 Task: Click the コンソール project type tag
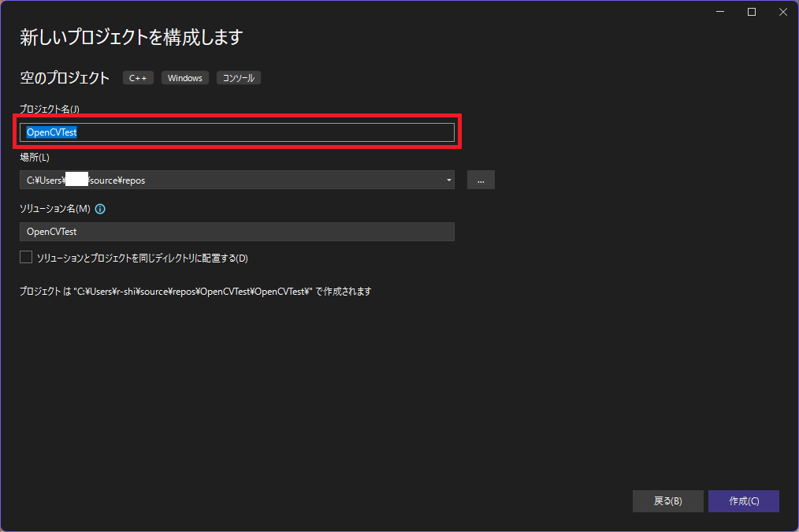pyautogui.click(x=238, y=77)
